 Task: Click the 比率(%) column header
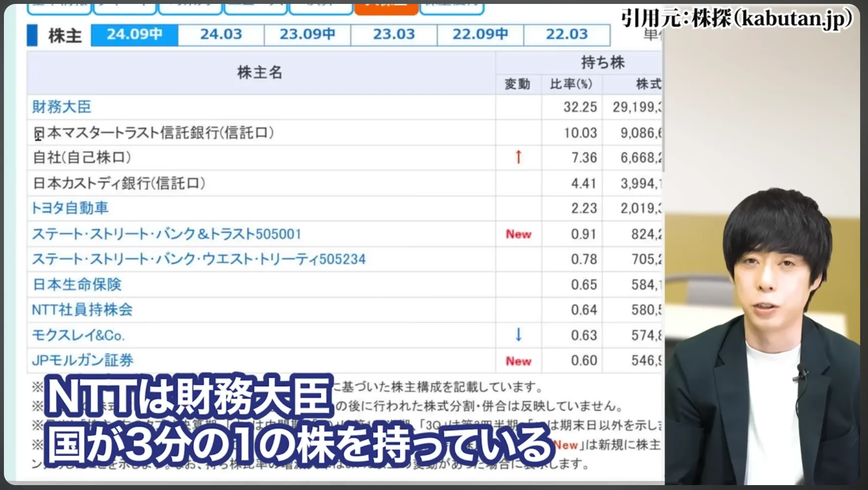pos(571,84)
